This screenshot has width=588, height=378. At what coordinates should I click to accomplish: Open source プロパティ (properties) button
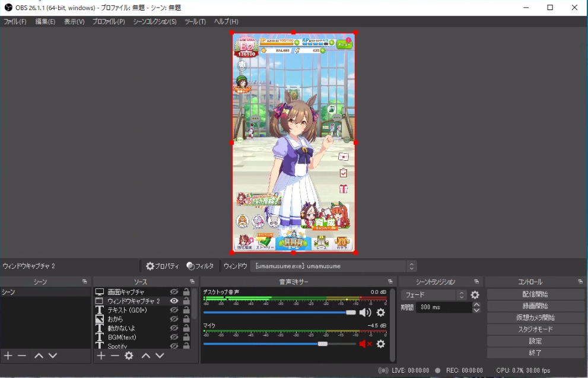click(x=163, y=266)
